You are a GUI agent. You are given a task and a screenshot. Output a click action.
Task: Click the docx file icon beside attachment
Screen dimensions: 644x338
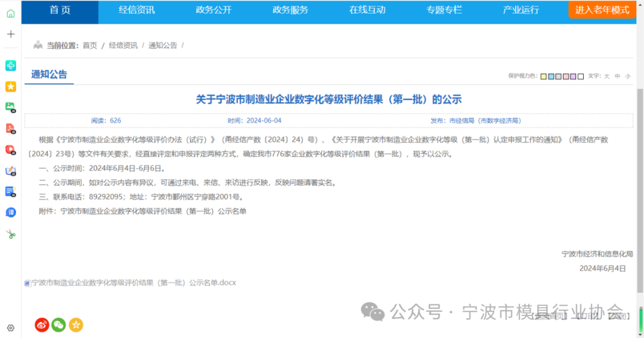coord(27,283)
